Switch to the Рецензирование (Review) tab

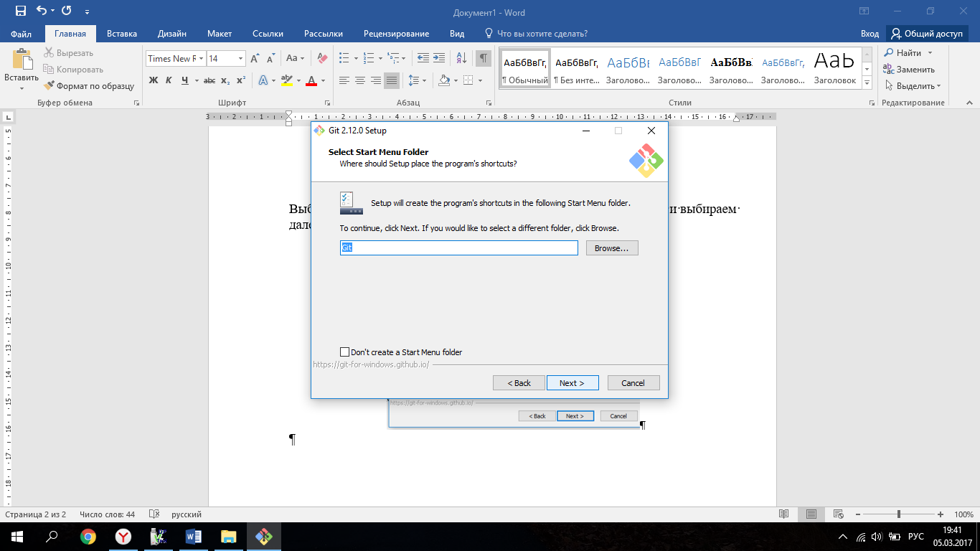396,34
